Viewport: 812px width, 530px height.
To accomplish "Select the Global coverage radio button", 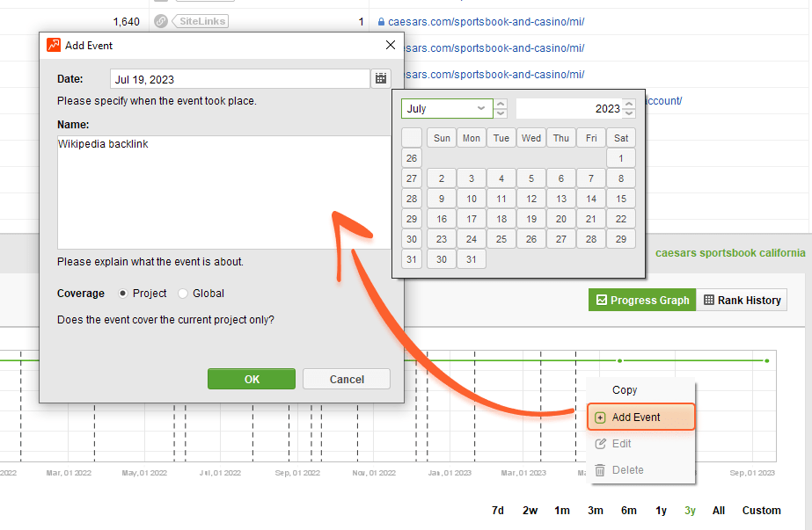I will pos(183,294).
